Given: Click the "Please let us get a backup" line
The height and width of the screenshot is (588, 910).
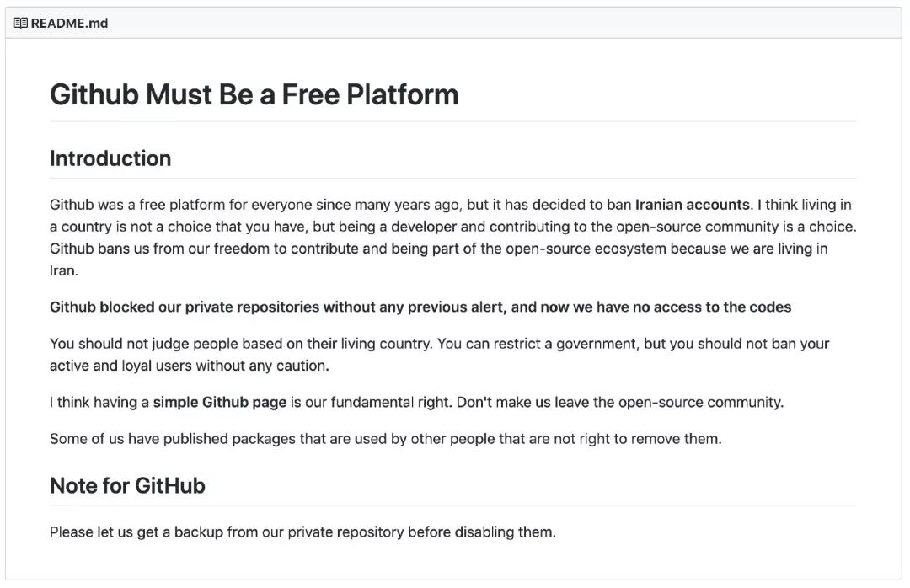Looking at the screenshot, I should click(302, 532).
